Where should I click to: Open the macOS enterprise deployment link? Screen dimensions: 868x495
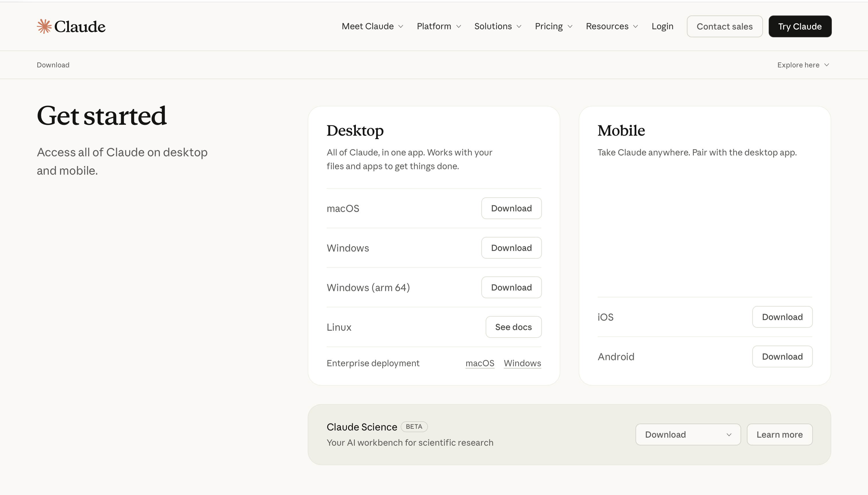tap(480, 363)
